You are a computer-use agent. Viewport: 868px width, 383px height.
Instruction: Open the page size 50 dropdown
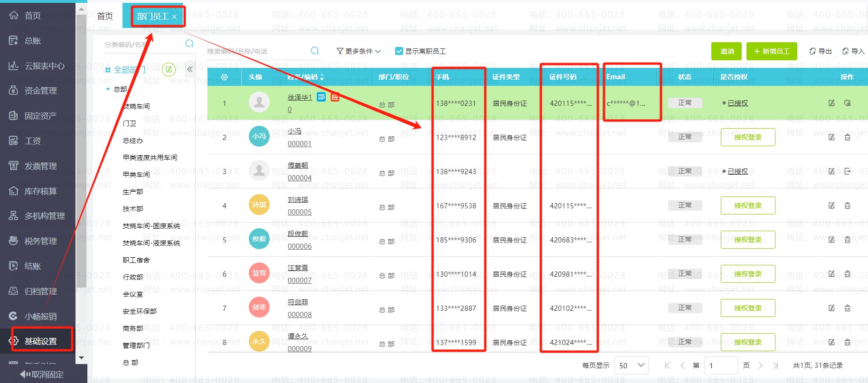tap(631, 365)
